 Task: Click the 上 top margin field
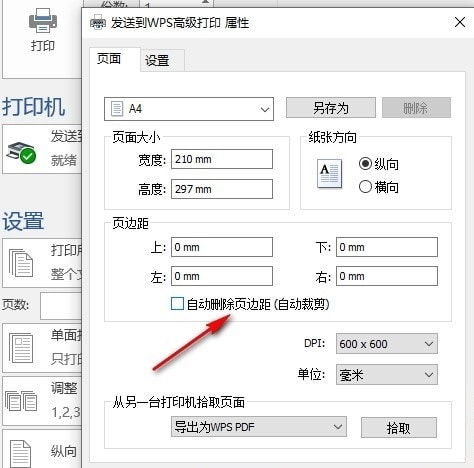pyautogui.click(x=222, y=247)
